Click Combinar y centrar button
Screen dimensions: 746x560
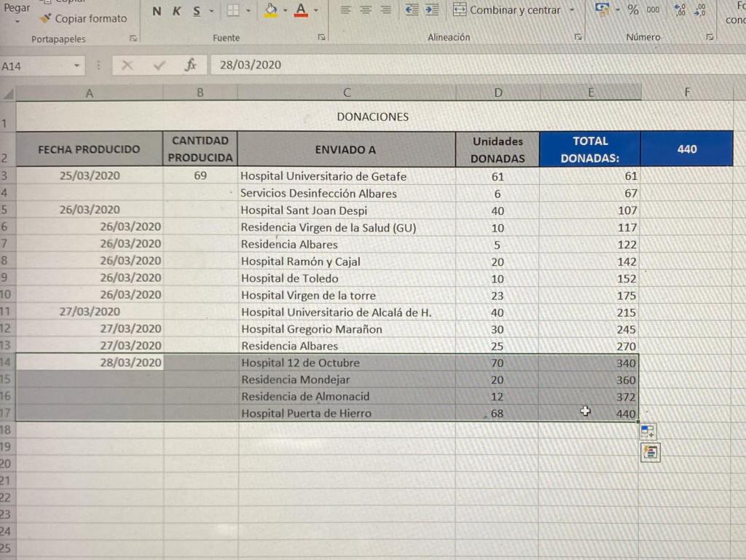508,10
